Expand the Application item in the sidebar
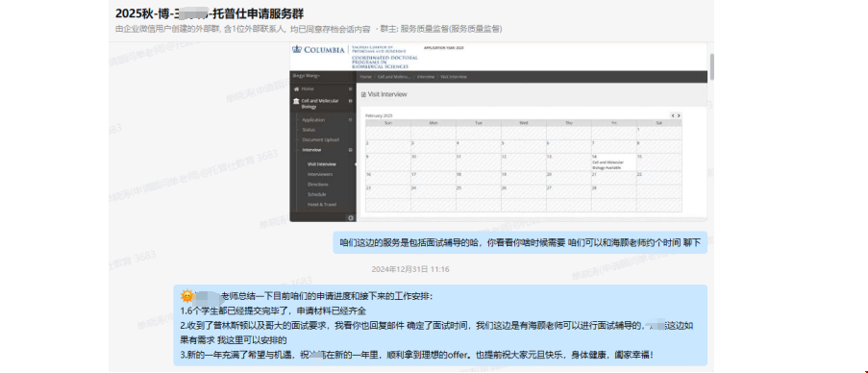 (350, 119)
